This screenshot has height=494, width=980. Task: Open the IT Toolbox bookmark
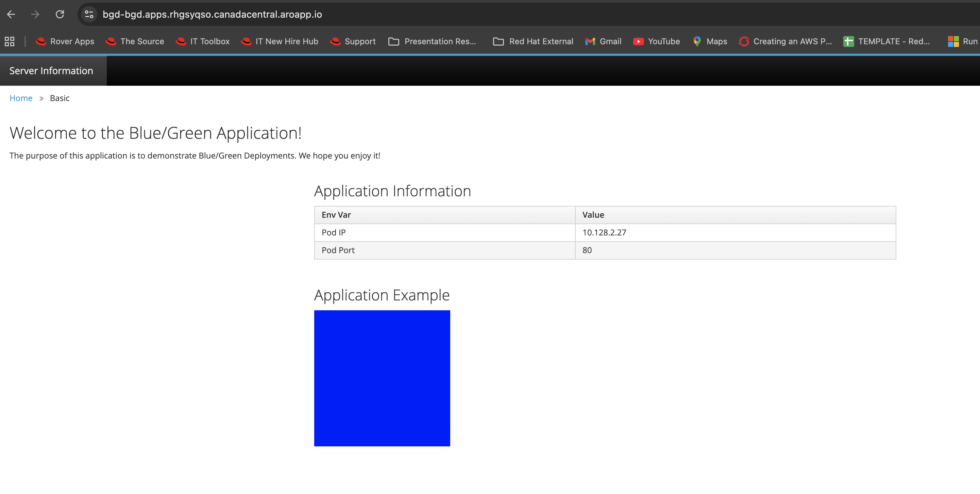(202, 42)
